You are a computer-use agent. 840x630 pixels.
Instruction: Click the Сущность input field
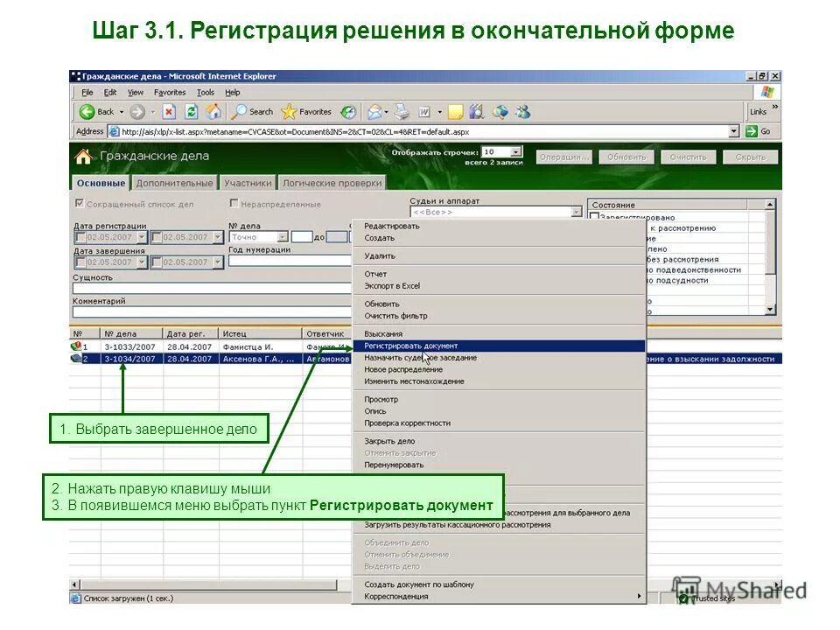pyautogui.click(x=212, y=288)
